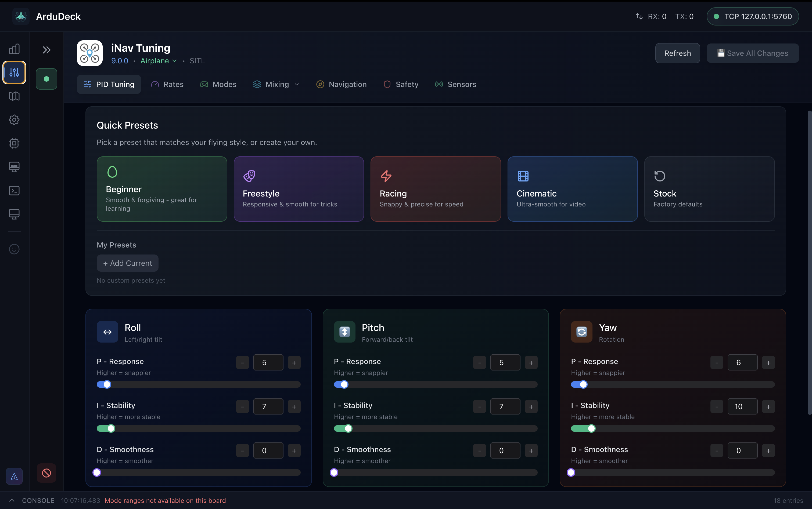Increase Yaw P-Response with plus button
This screenshot has width=812, height=509.
[x=768, y=363]
